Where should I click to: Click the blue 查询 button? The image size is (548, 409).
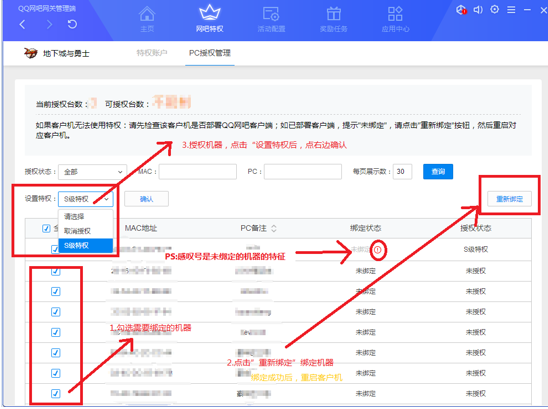[438, 172]
